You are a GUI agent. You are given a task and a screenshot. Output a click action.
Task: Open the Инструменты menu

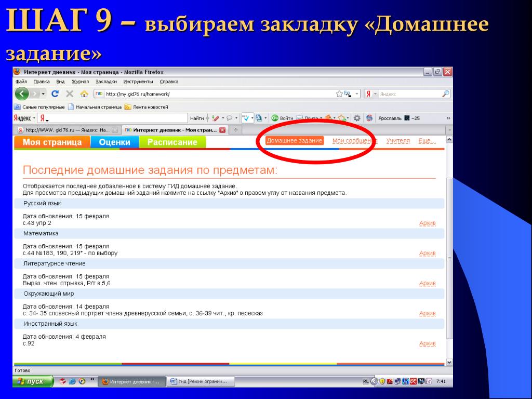click(x=138, y=82)
